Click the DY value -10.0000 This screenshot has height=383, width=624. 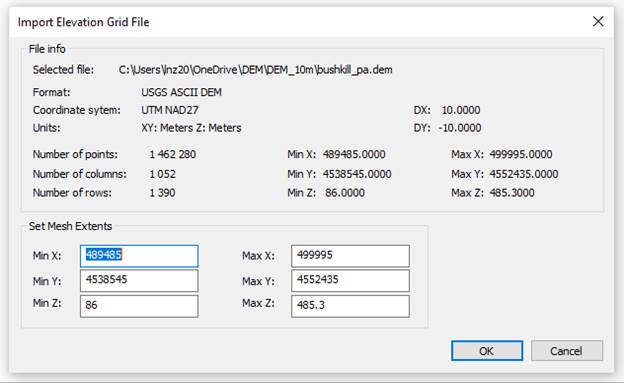(460, 128)
